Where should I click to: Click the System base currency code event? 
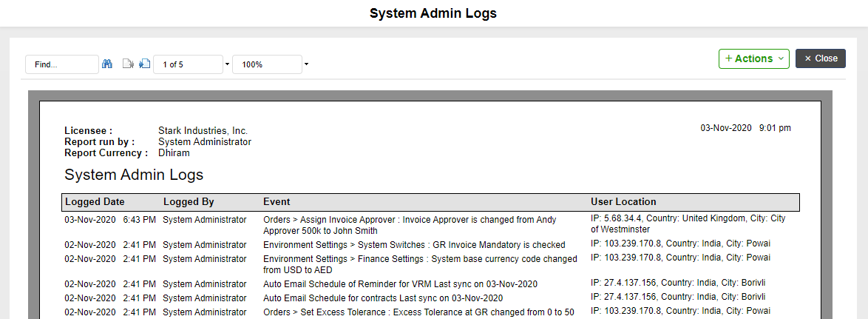[x=420, y=264]
